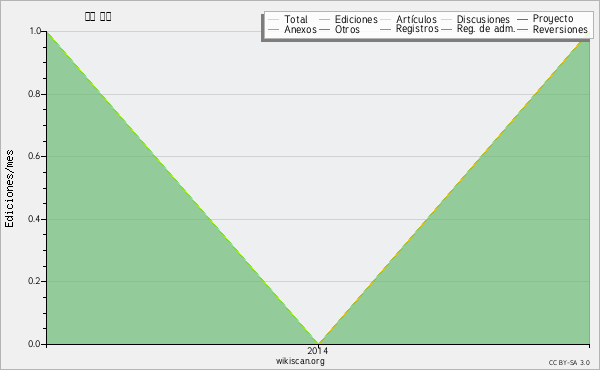Click the wikiscan.org text
This screenshot has height=370, width=600.
(x=300, y=361)
